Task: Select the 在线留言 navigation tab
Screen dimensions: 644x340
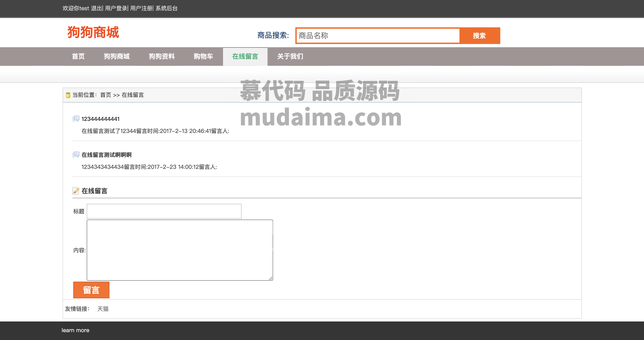Action: coord(245,57)
